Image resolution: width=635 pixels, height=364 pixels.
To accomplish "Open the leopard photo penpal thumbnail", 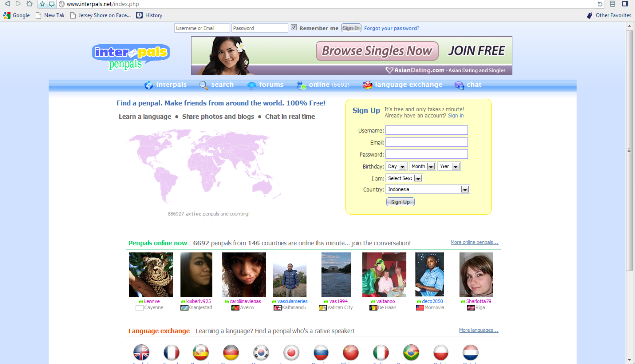I will coord(151,274).
